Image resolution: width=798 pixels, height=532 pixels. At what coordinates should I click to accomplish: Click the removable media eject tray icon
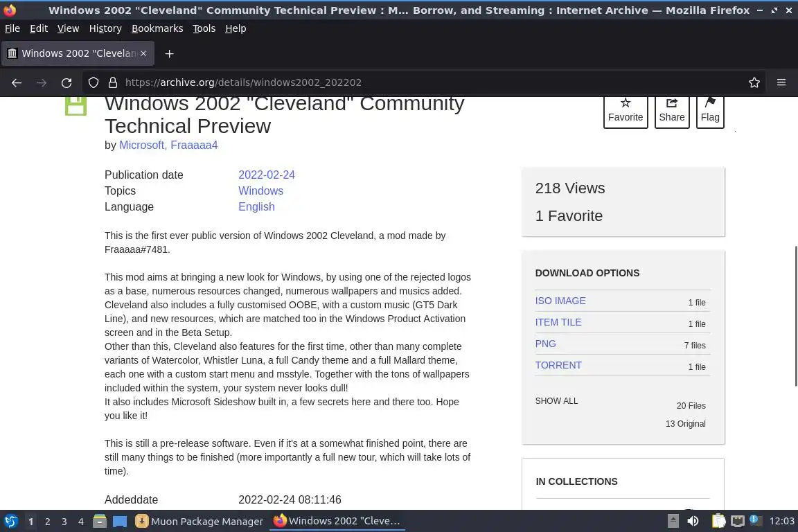[673, 522]
